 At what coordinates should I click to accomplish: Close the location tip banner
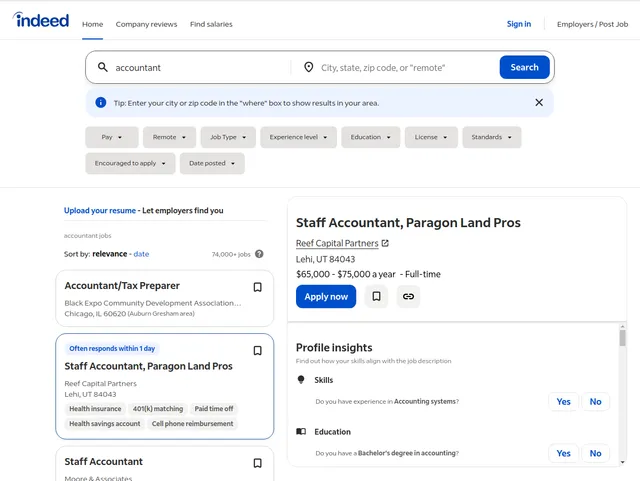pos(539,102)
